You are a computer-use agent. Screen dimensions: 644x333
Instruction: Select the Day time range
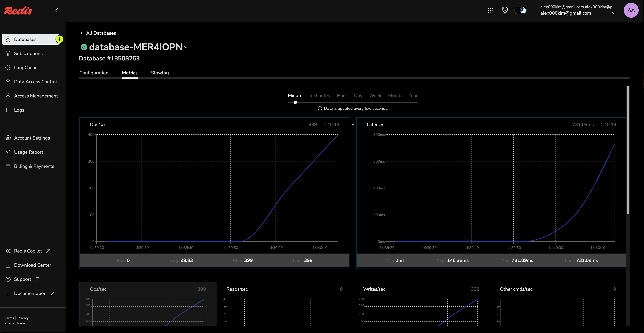358,96
